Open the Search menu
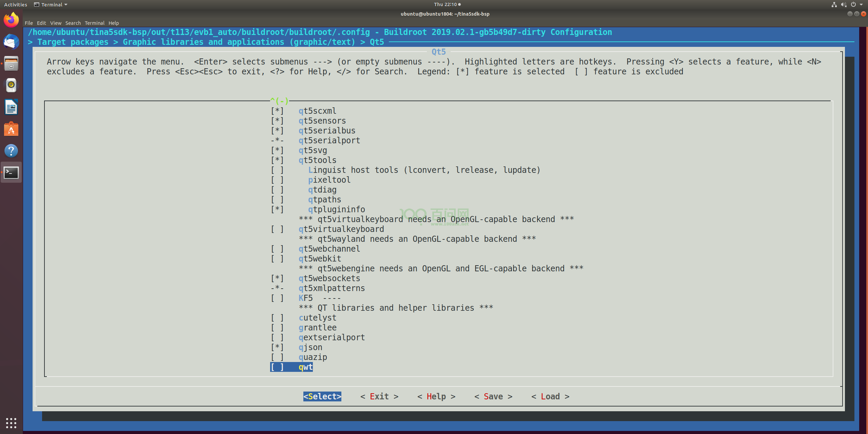The width and height of the screenshot is (868, 434). (73, 23)
